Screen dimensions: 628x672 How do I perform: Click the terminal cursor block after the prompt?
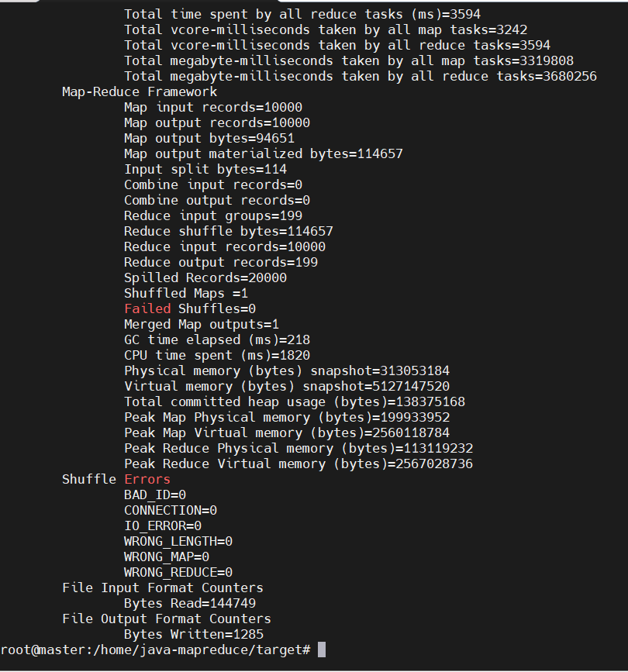322,650
